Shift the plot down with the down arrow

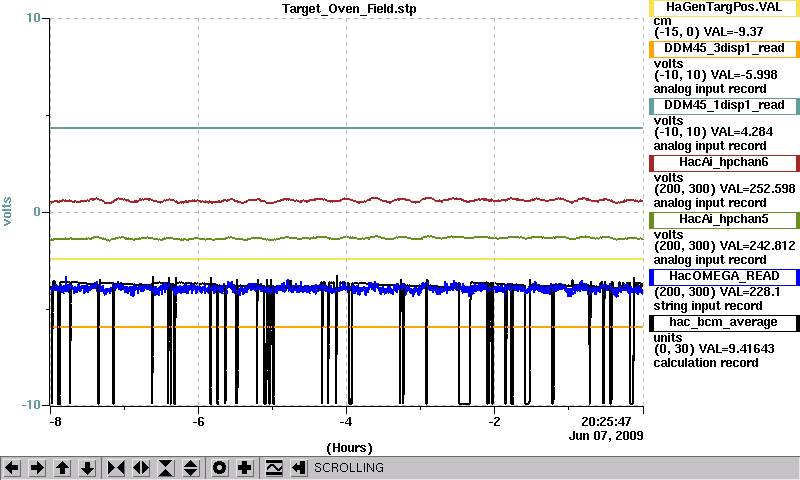tap(87, 468)
